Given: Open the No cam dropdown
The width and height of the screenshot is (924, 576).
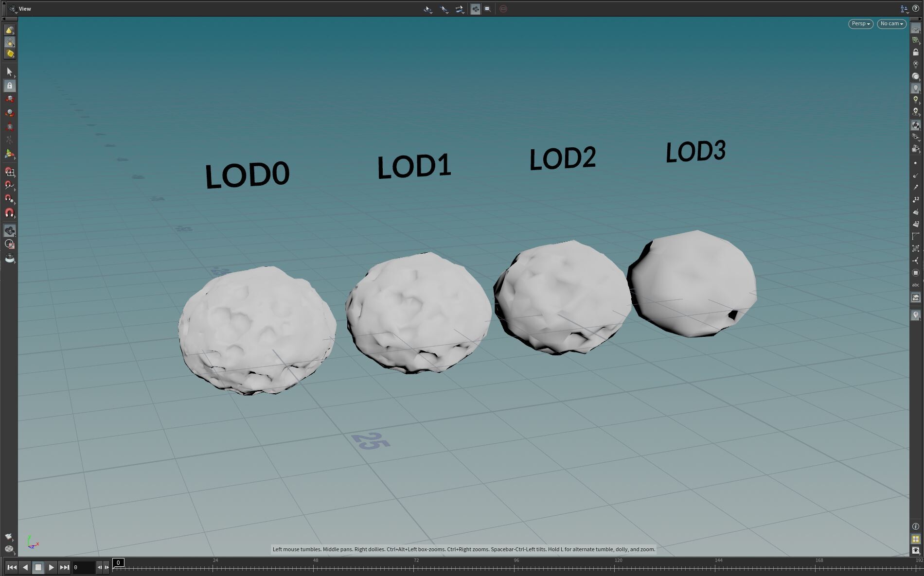Looking at the screenshot, I should pos(891,23).
